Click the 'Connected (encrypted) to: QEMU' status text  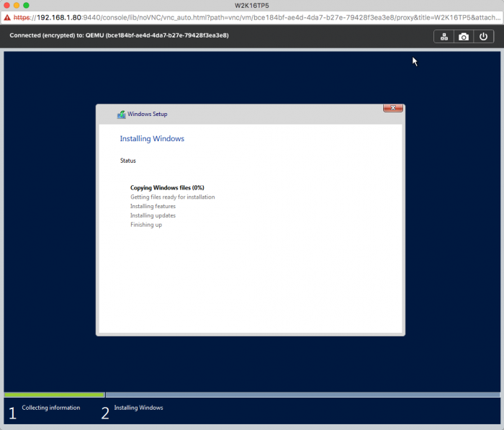click(119, 35)
